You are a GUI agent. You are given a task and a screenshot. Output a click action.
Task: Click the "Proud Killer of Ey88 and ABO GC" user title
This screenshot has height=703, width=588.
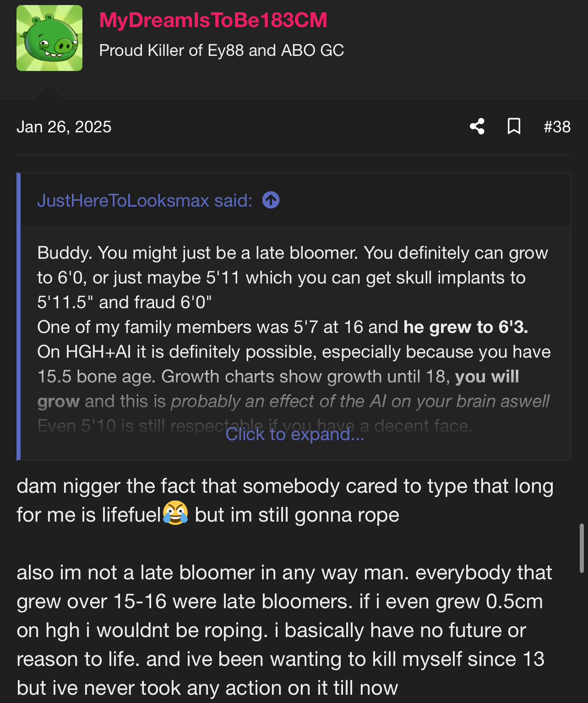coord(222,50)
